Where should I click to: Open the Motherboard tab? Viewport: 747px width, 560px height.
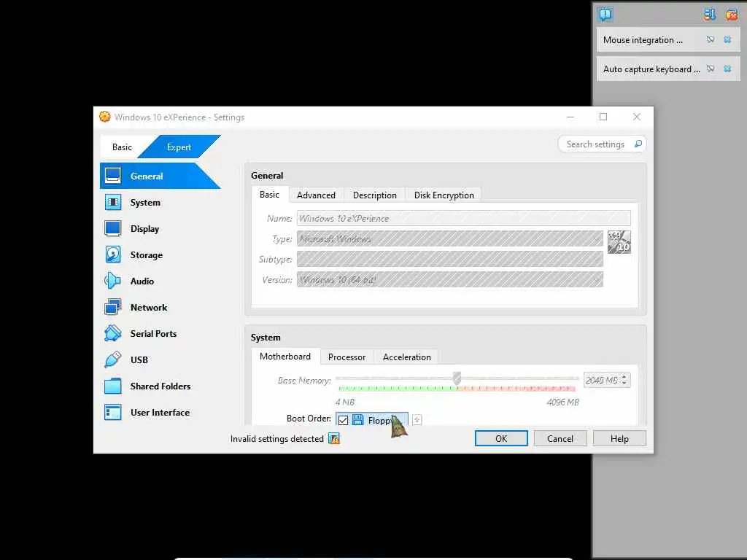285,356
